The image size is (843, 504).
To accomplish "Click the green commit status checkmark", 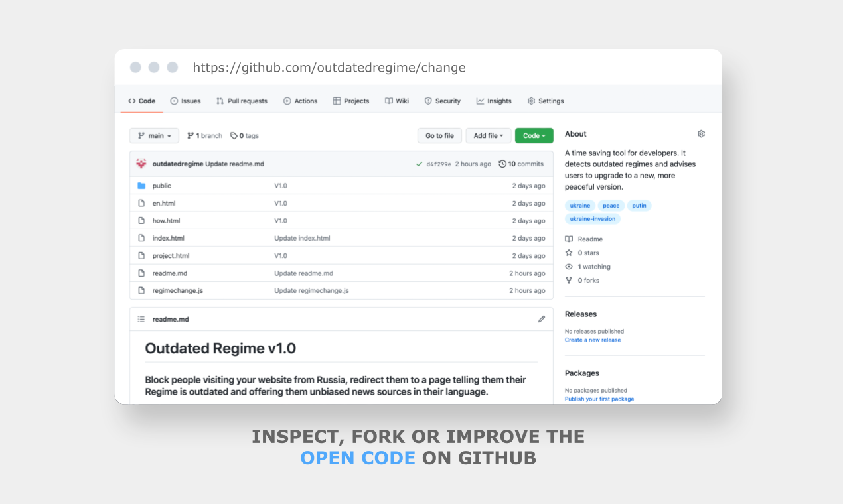I will coord(419,164).
